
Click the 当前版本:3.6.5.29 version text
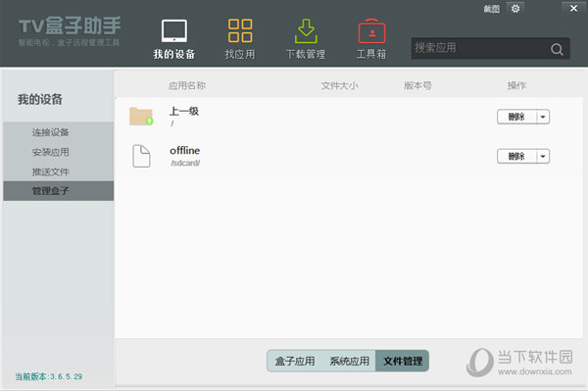[49, 376]
